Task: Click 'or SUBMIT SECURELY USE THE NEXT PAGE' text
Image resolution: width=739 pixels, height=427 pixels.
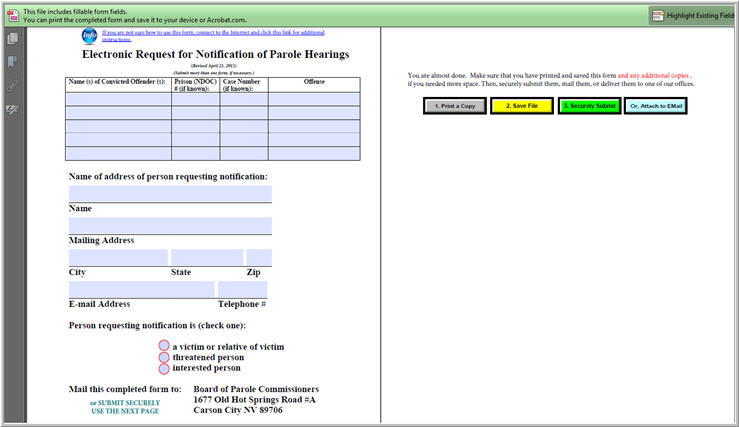Action: coord(125,407)
